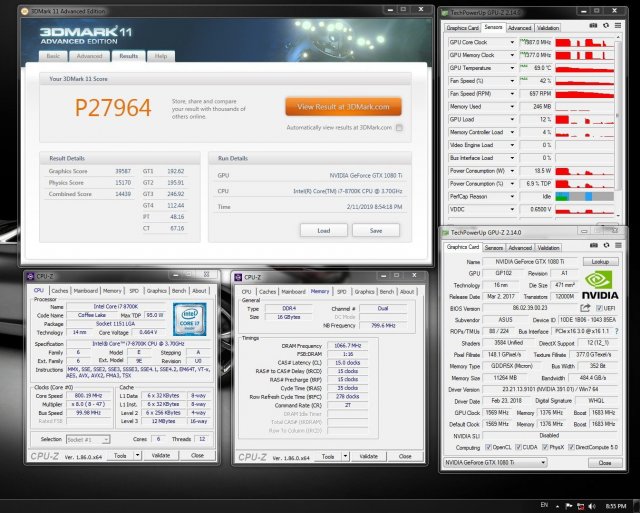Click the GPU Temperature red sensor graph
Screen dimensions: 640x513
584,68
